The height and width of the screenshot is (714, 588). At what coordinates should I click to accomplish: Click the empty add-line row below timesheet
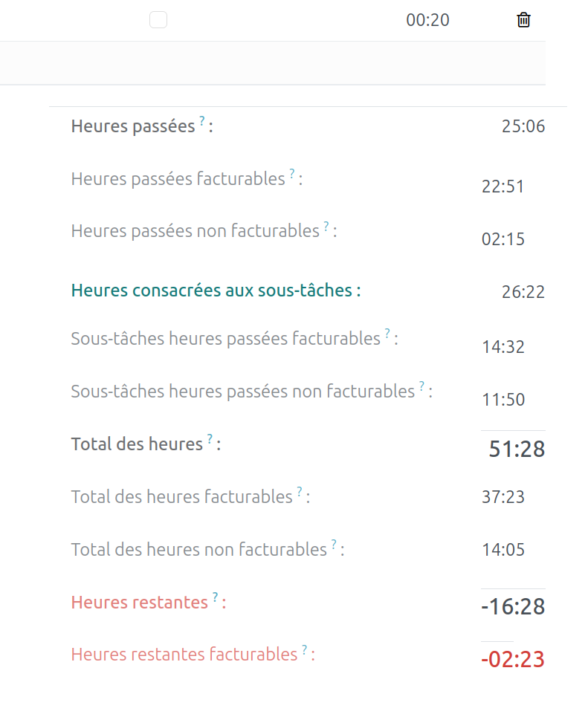click(272, 63)
